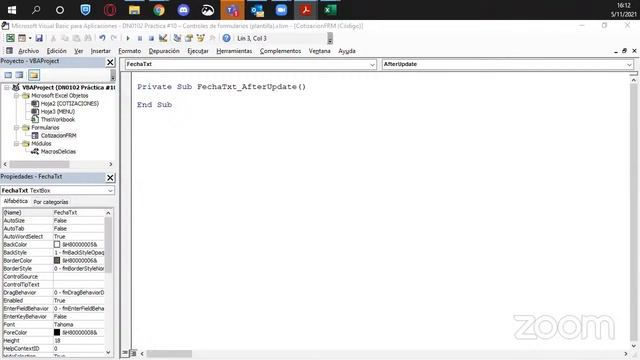
Task: Click the Insert UserForm toolbar icon
Action: point(22,38)
